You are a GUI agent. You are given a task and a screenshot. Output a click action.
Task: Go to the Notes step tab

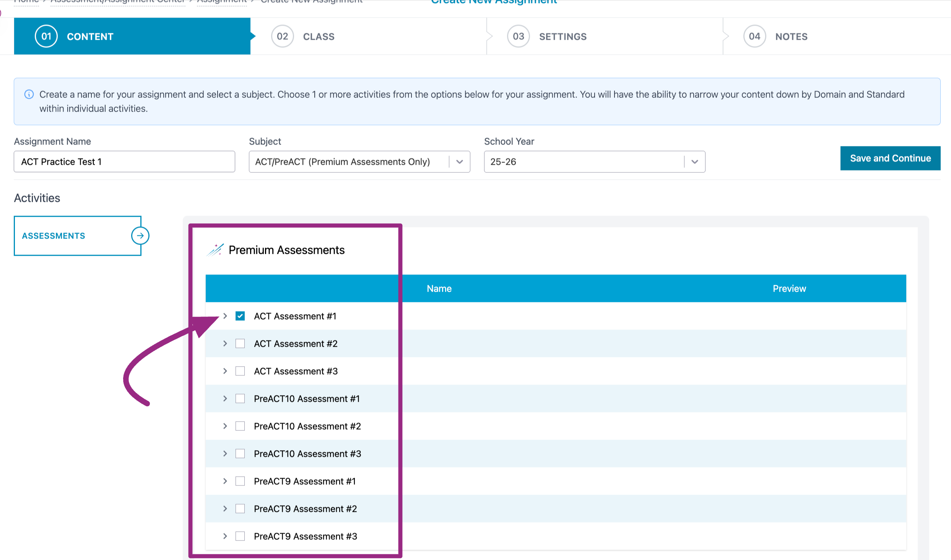coord(837,36)
